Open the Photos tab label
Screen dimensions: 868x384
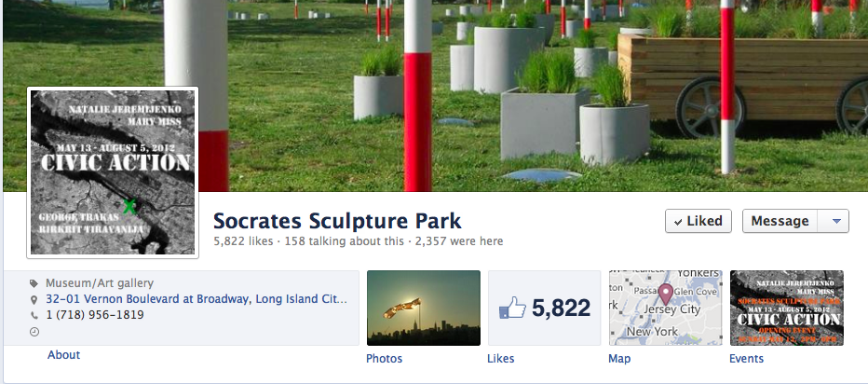click(x=385, y=359)
